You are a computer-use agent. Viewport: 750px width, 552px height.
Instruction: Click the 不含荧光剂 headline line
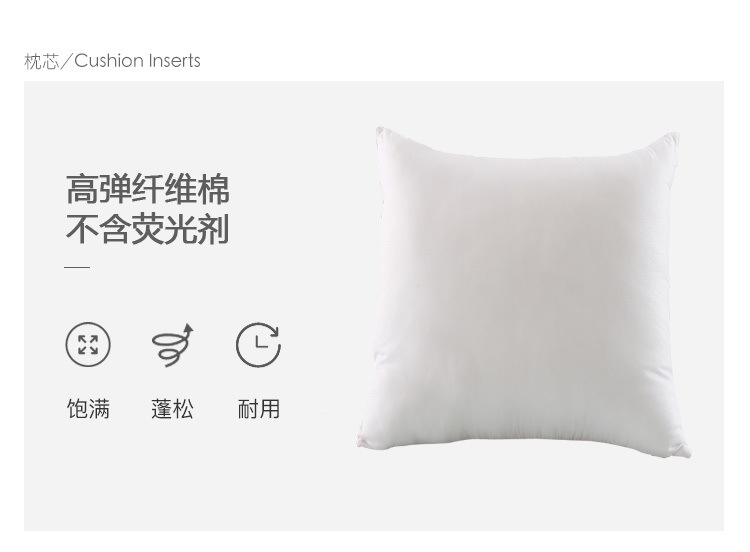[147, 230]
